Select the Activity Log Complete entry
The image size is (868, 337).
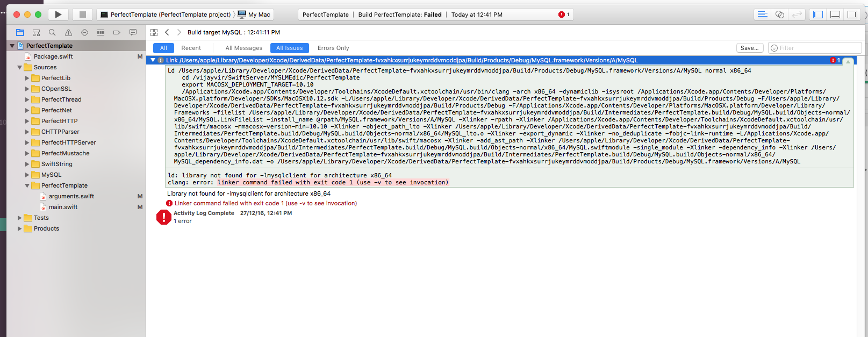[233, 213]
